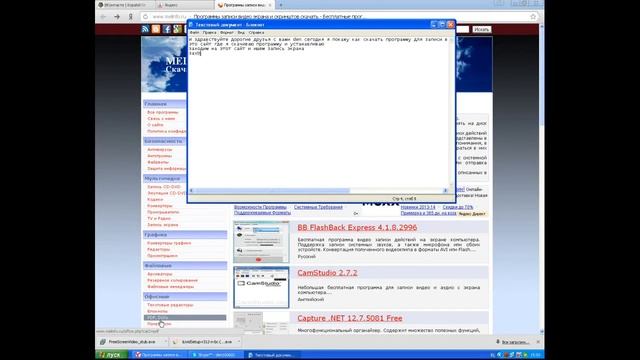Expand dropdown arrow next to FreeScreenVideo download
The width and height of the screenshot is (640, 360).
(x=166, y=342)
